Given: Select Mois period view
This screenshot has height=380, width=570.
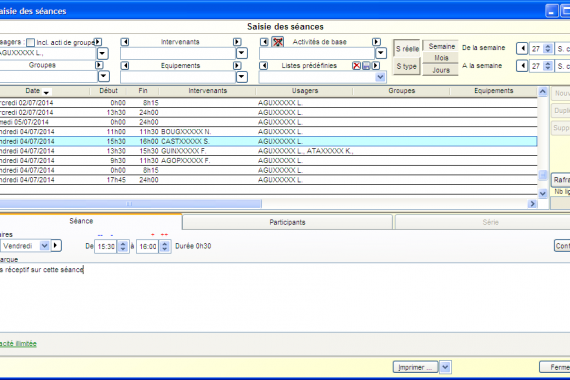Looking at the screenshot, I should tap(441, 58).
